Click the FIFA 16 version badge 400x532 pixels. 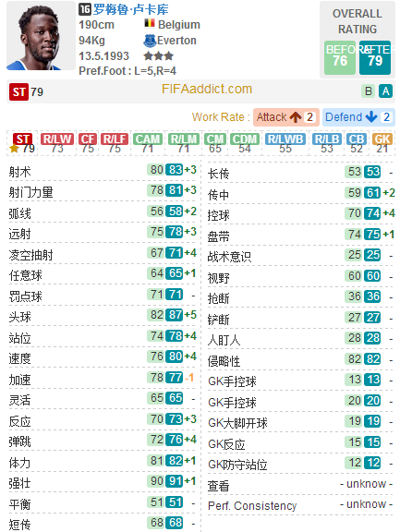point(85,9)
